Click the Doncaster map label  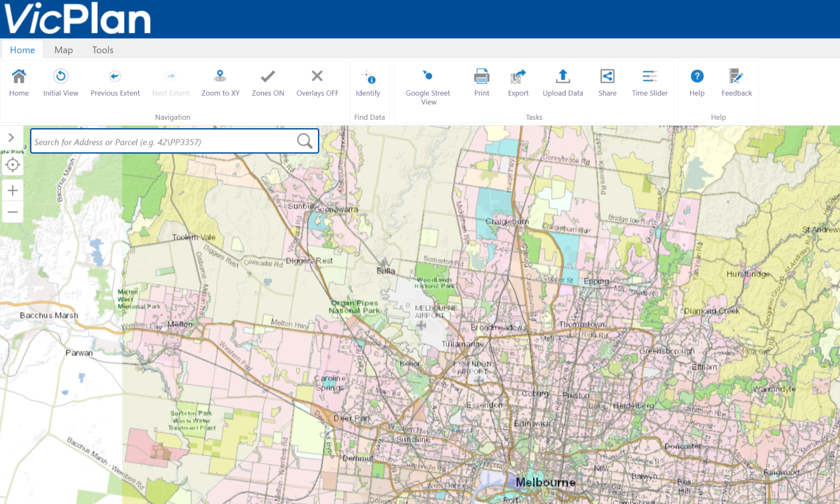pos(683,446)
